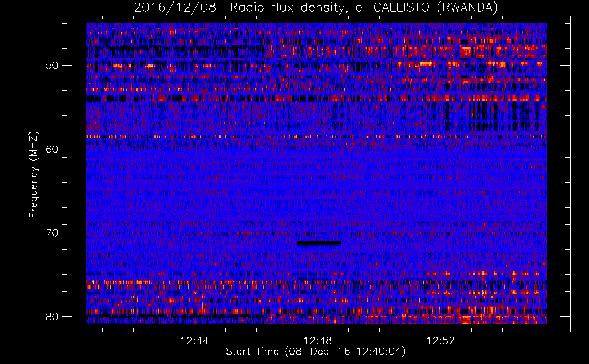Click the 12:48 time tick label
589x364 pixels.
point(317,341)
